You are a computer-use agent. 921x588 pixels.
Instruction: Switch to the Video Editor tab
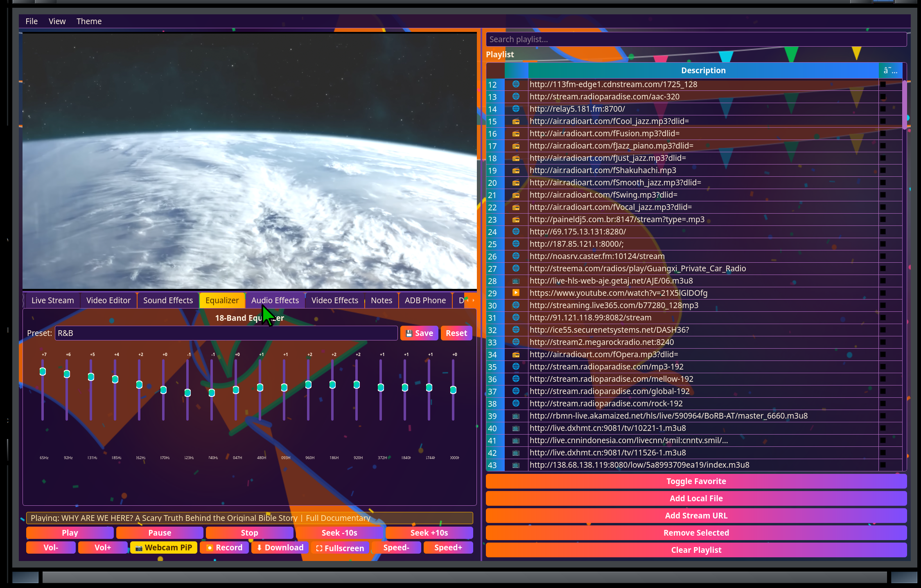108,300
